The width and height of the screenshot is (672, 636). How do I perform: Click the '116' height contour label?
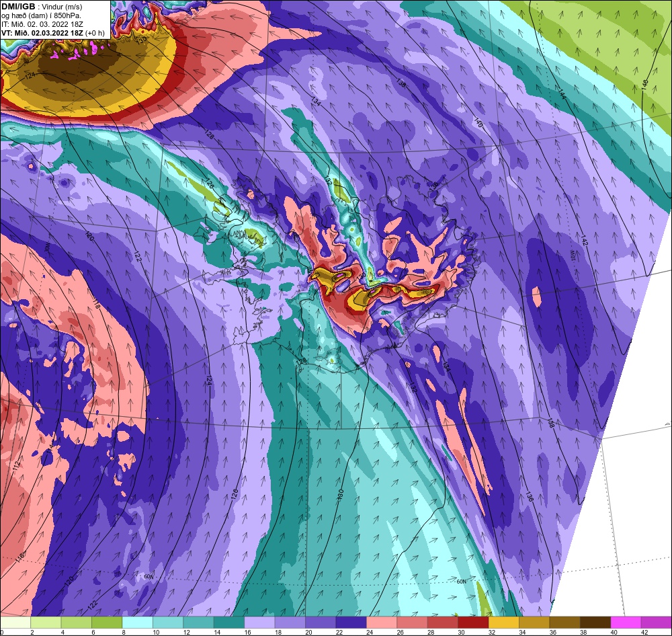coord(20,557)
